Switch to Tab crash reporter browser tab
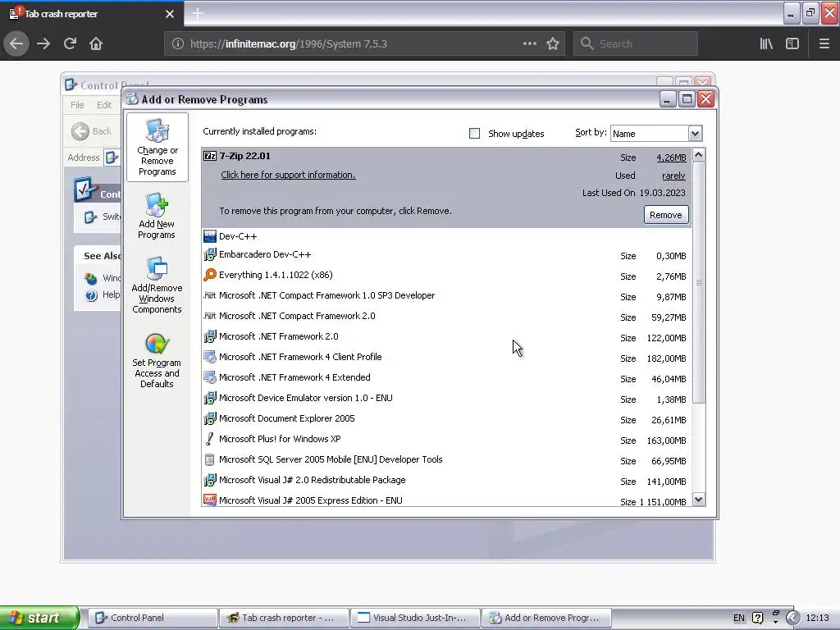Image resolution: width=840 pixels, height=630 pixels. coord(92,14)
